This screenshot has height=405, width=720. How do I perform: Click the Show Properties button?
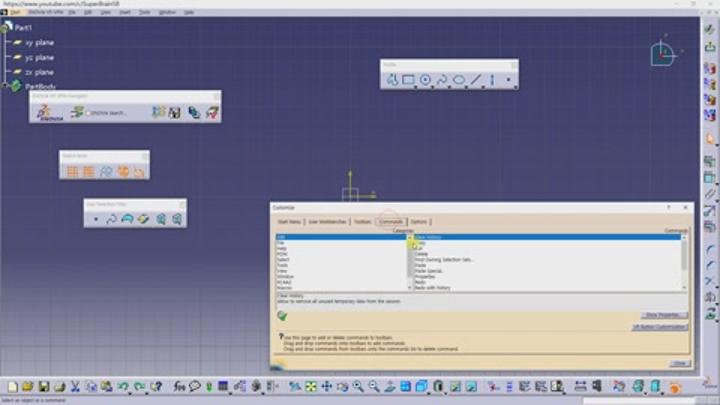tap(664, 315)
